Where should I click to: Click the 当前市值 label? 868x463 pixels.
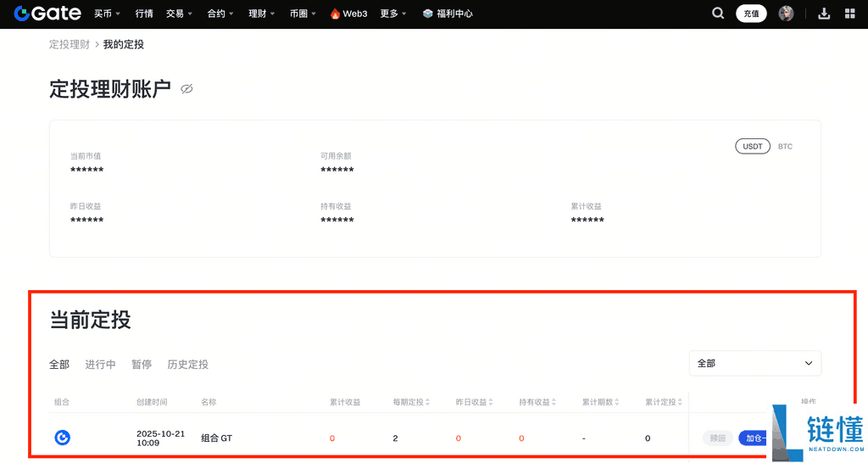click(x=86, y=156)
